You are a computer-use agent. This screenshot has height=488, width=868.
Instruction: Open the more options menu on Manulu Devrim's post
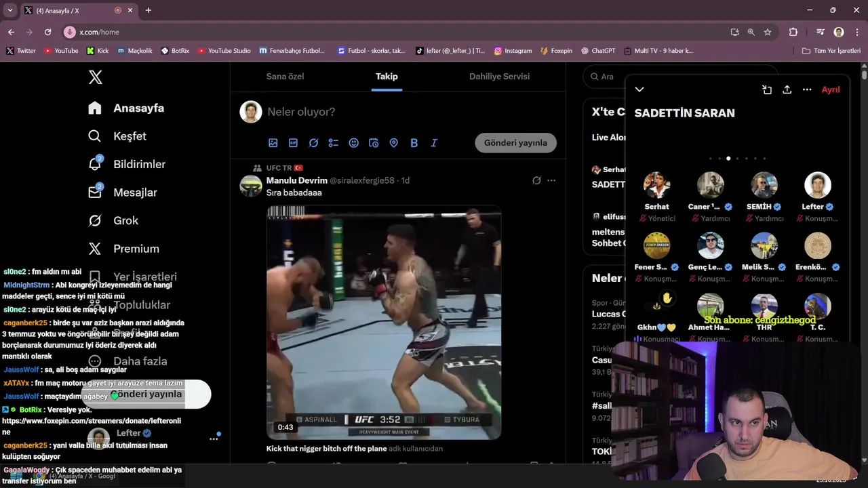[x=551, y=180]
